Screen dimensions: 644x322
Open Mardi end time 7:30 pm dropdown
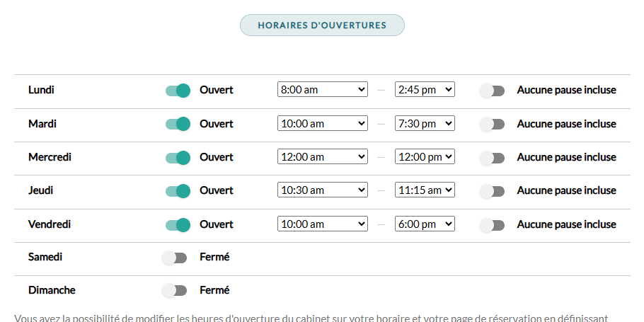425,124
